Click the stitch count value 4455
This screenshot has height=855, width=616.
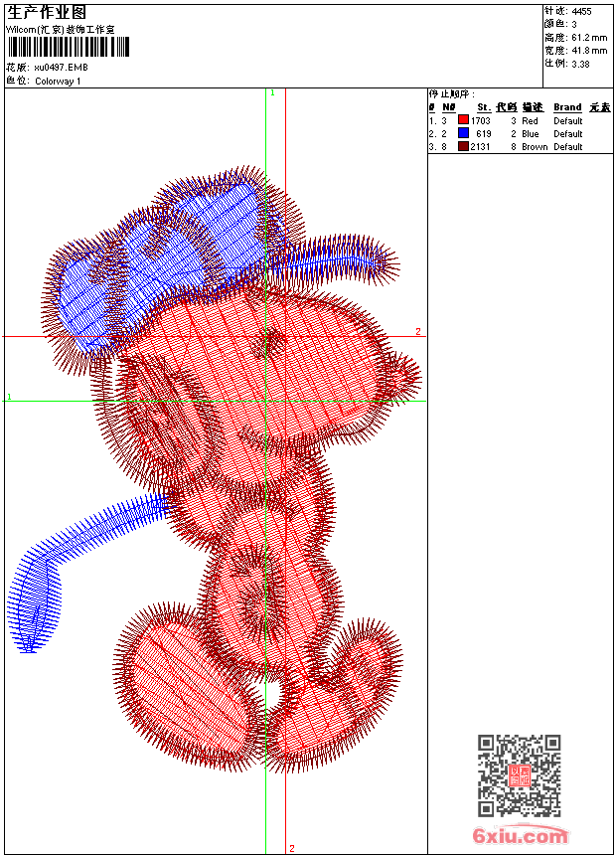coord(581,11)
